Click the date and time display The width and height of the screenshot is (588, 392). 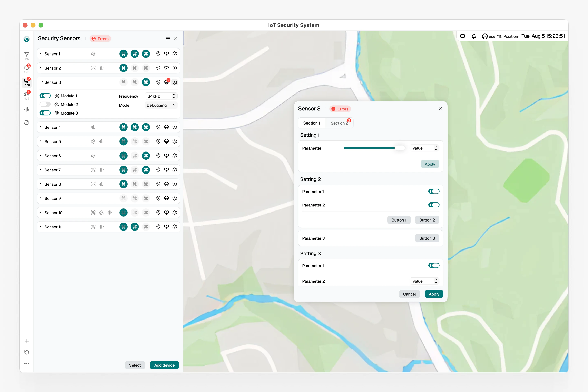click(x=543, y=36)
